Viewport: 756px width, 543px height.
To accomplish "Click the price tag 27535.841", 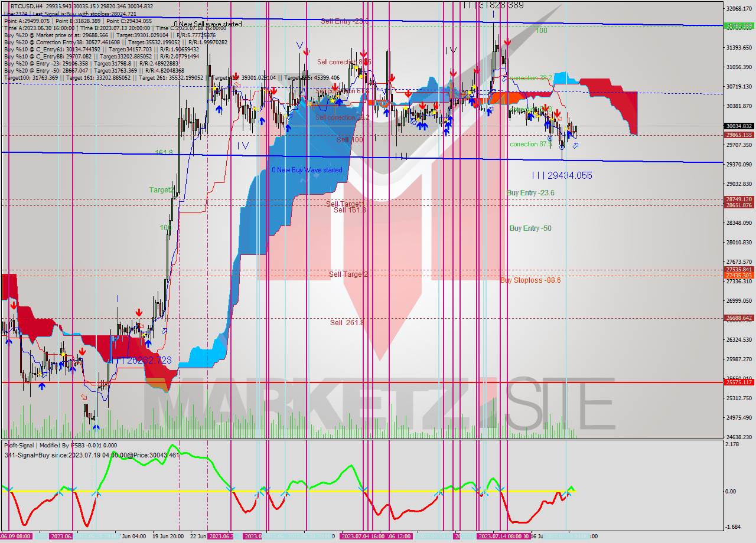I will coord(738,269).
